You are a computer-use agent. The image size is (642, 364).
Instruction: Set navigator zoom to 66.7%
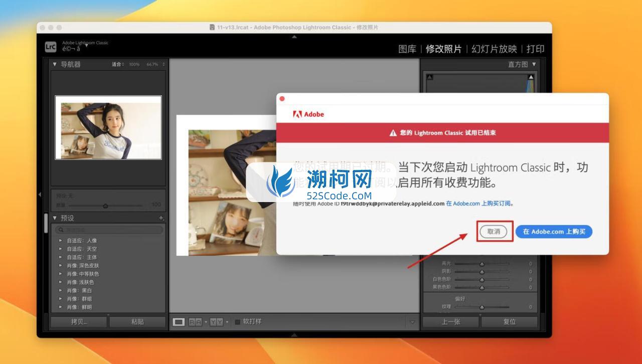coord(152,65)
